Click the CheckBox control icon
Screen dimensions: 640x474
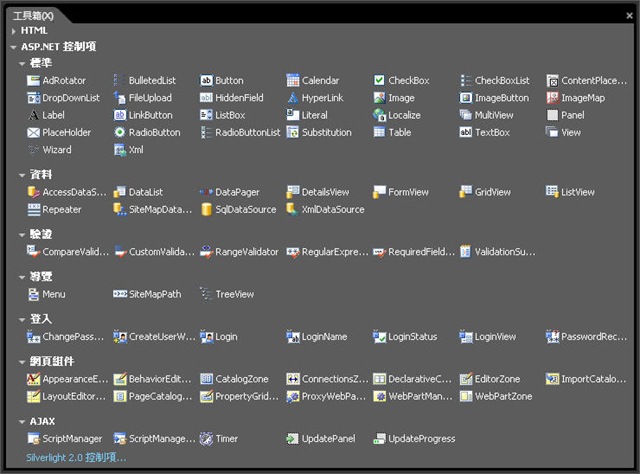pyautogui.click(x=379, y=80)
